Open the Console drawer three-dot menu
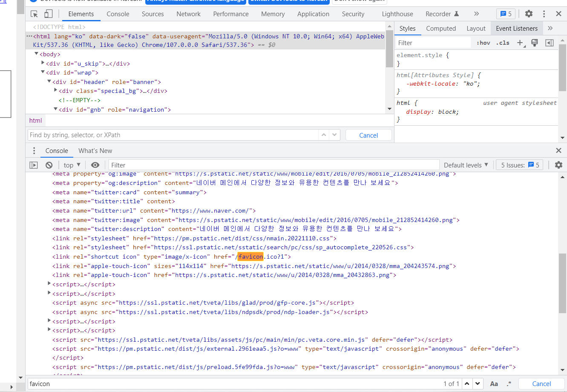The width and height of the screenshot is (567, 392). (34, 150)
